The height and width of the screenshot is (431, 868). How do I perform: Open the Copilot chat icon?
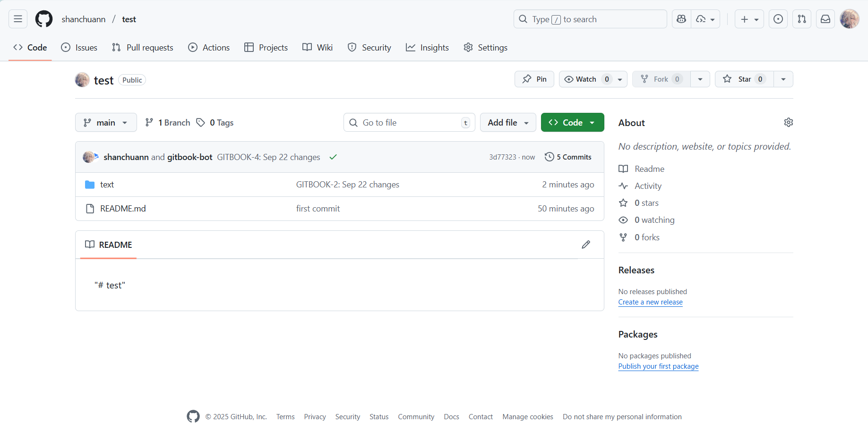(x=681, y=19)
